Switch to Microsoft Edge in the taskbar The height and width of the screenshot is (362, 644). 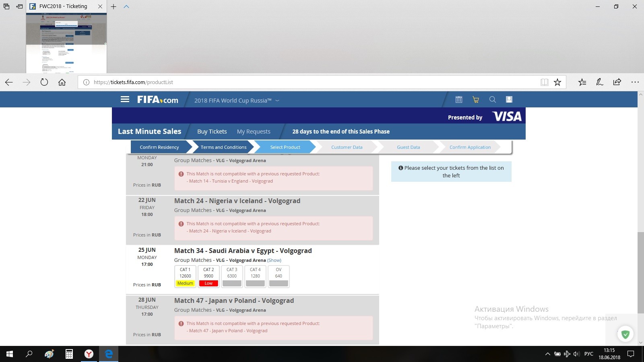point(109,354)
